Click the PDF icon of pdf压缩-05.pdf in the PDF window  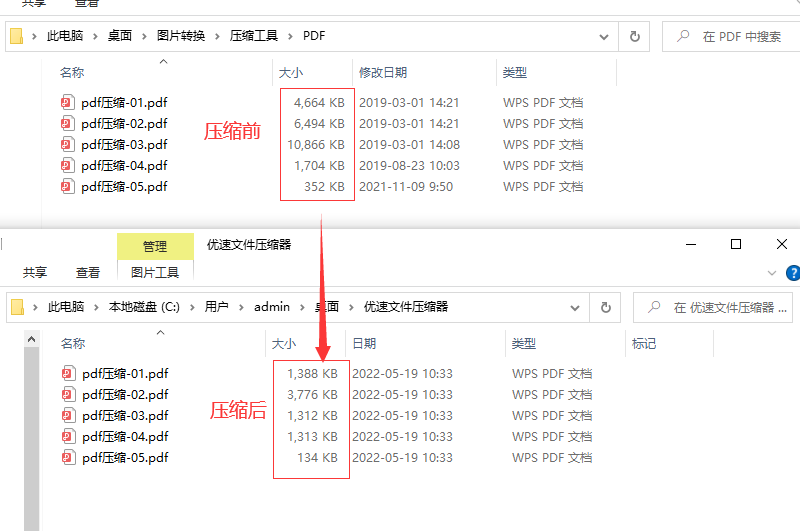pos(68,186)
